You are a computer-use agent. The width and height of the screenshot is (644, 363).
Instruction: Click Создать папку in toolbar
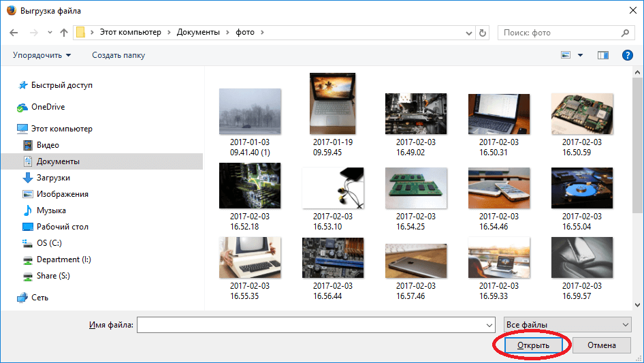[x=118, y=55]
